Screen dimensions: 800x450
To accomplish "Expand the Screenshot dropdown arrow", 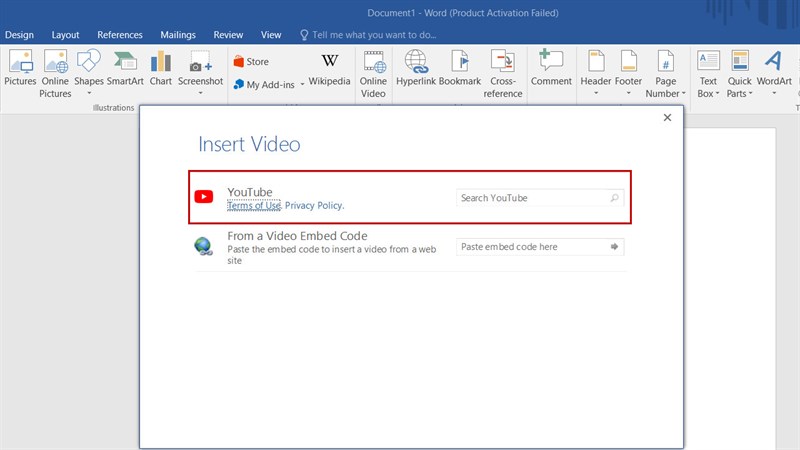I will [201, 93].
